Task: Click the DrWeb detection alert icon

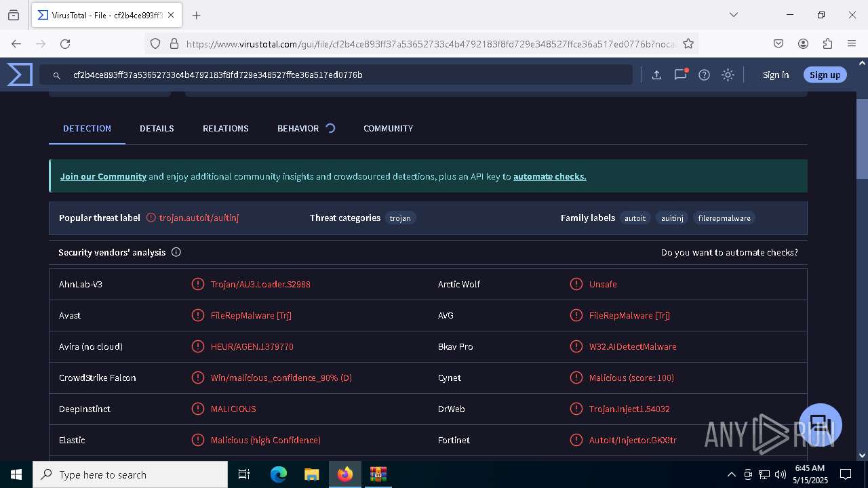Action: point(576,409)
